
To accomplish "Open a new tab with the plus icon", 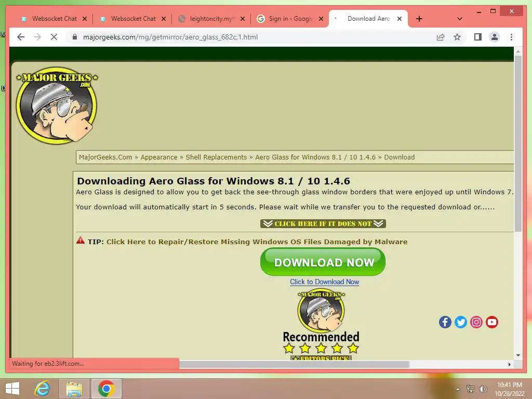I will click(x=419, y=19).
